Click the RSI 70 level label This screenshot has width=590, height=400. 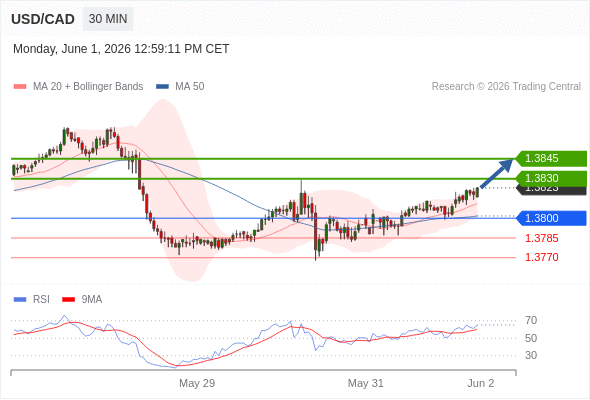pyautogui.click(x=531, y=321)
